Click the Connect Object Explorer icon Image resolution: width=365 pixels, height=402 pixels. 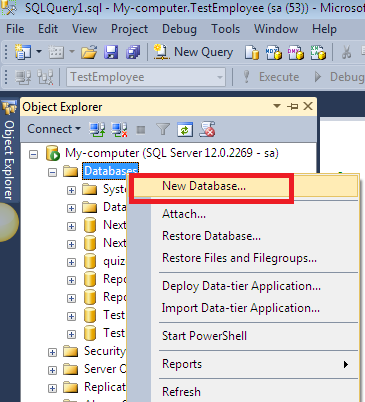[97, 129]
